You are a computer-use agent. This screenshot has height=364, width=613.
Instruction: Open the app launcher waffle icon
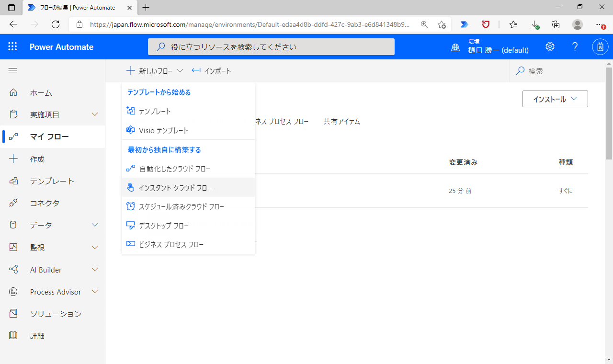(12, 46)
